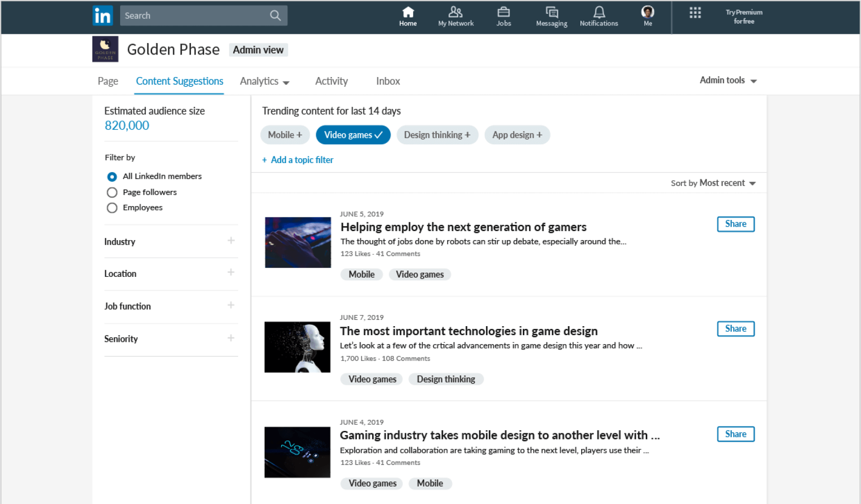Open the Admin tools dropdown
The image size is (861, 504).
[727, 80]
